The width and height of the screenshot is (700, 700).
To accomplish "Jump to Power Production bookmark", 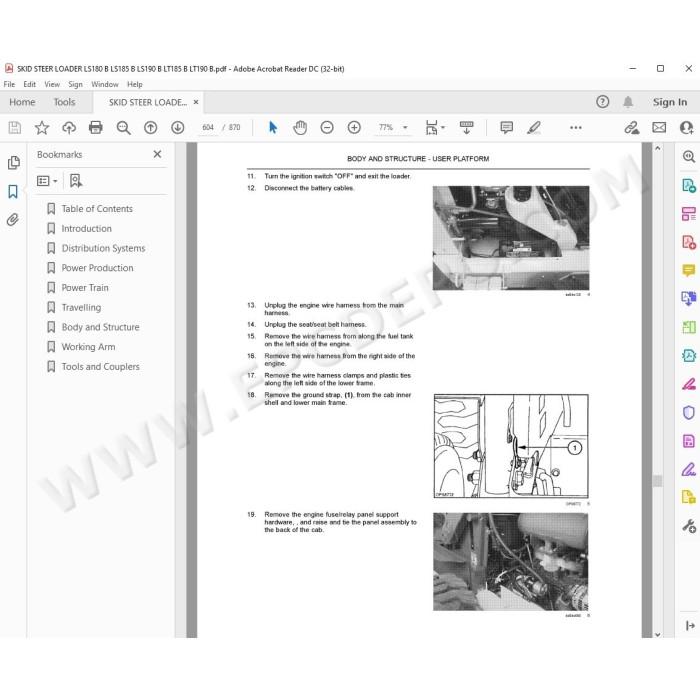I will click(x=97, y=268).
